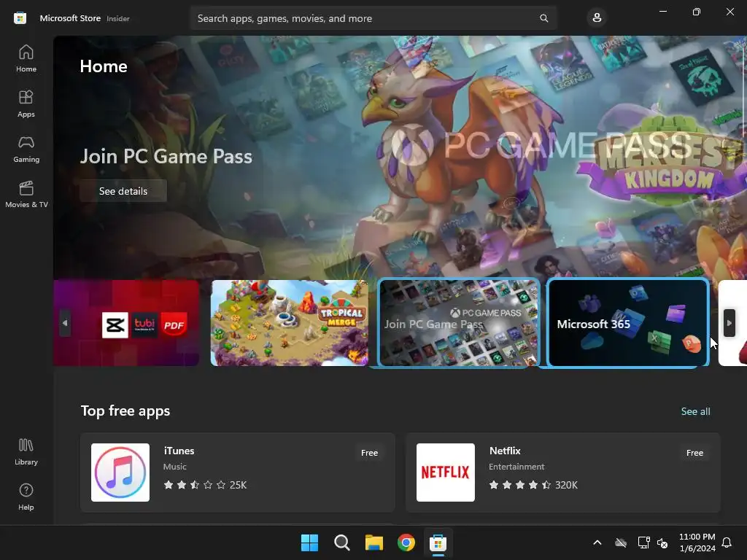Launch Google Chrome from the taskbar
This screenshot has width=747, height=560.
(406, 542)
